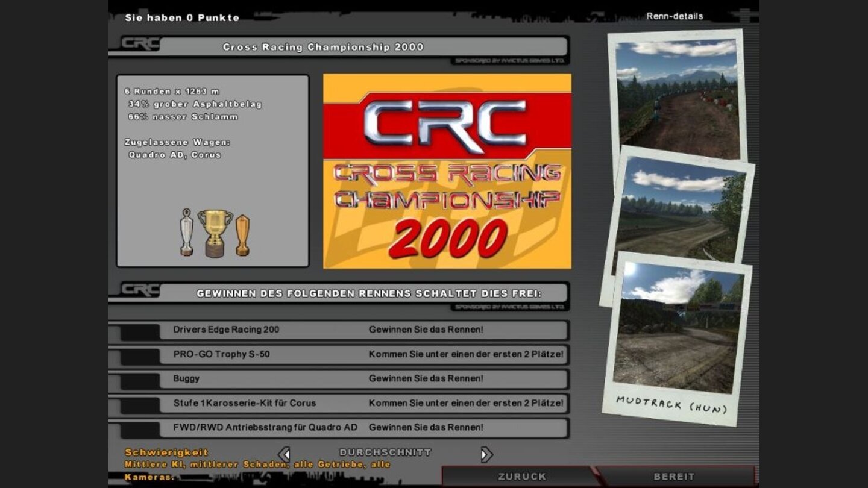Click the '66% nasser Schlamm' text
Viewport: 868px width, 488px height.
point(183,117)
